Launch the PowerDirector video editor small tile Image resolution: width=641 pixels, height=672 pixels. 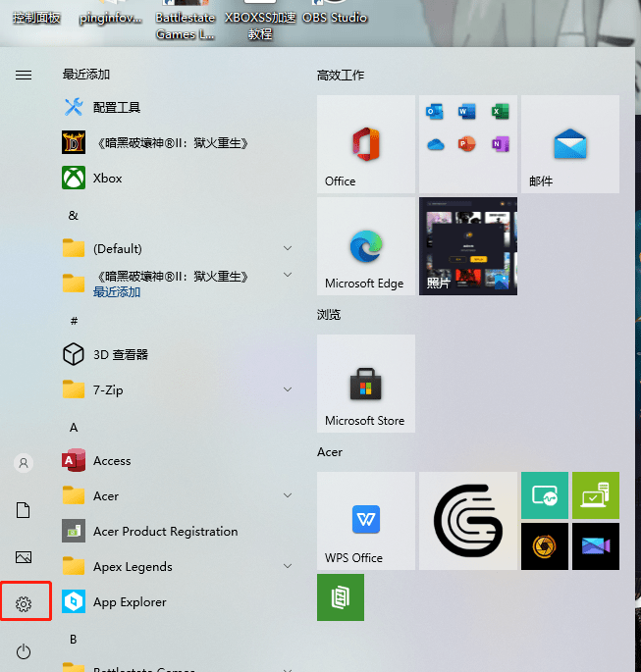(595, 546)
